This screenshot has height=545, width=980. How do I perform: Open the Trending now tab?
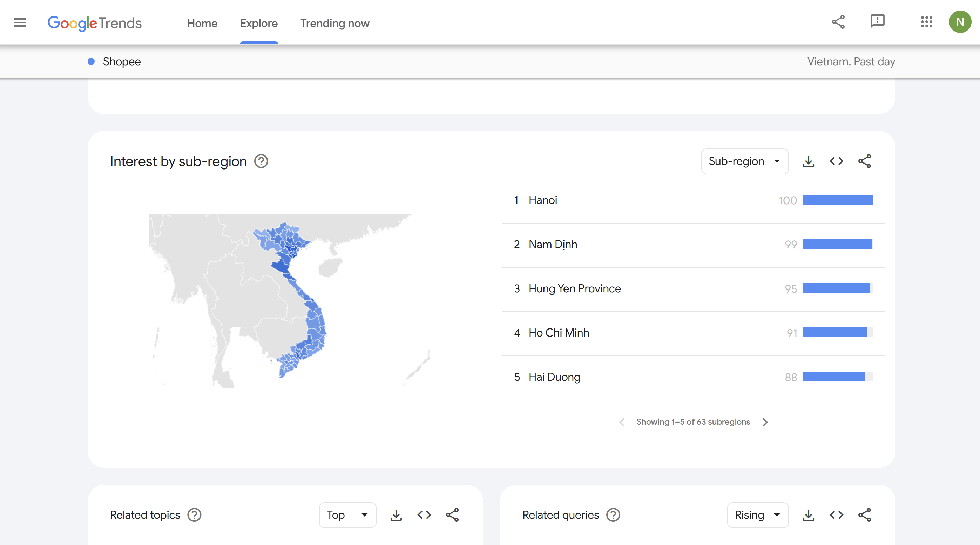coord(335,23)
